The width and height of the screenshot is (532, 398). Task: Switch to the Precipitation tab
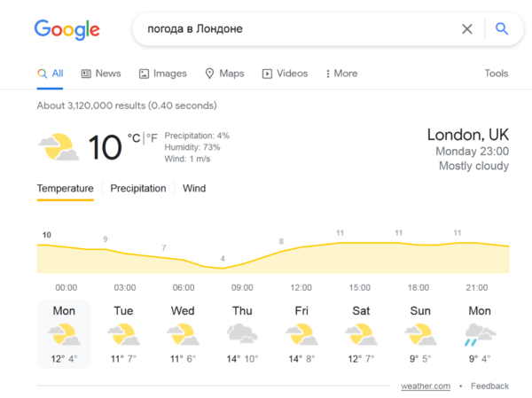point(137,188)
